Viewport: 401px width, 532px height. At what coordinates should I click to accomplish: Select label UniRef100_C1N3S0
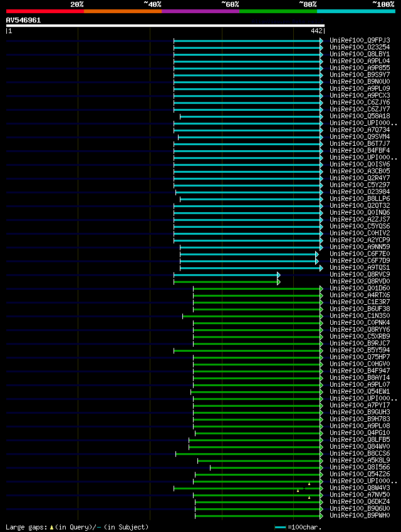pos(360,316)
